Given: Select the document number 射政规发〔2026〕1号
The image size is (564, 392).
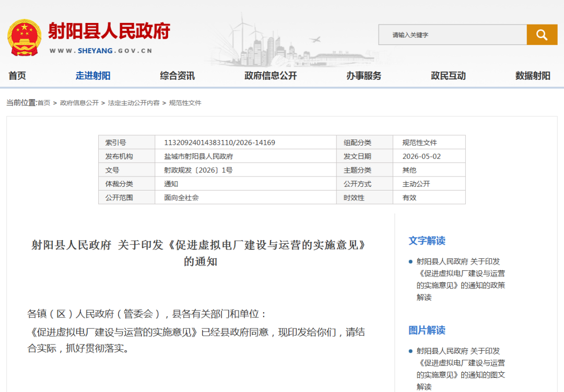Looking at the screenshot, I should pos(198,170).
